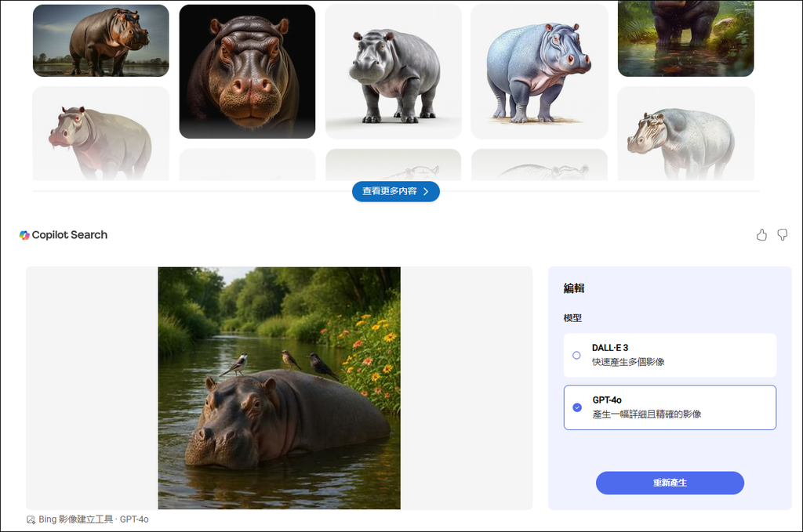Open the generated hippo in river image
This screenshot has height=532, width=803.
pos(279,388)
